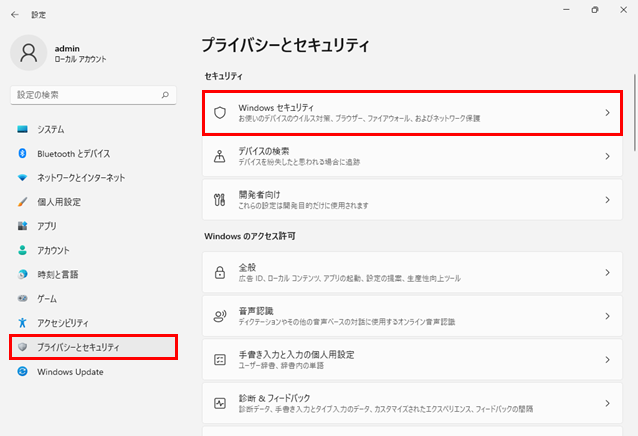Click the 個人用設定 paintbrush icon
The image size is (638, 436).
coord(22,202)
